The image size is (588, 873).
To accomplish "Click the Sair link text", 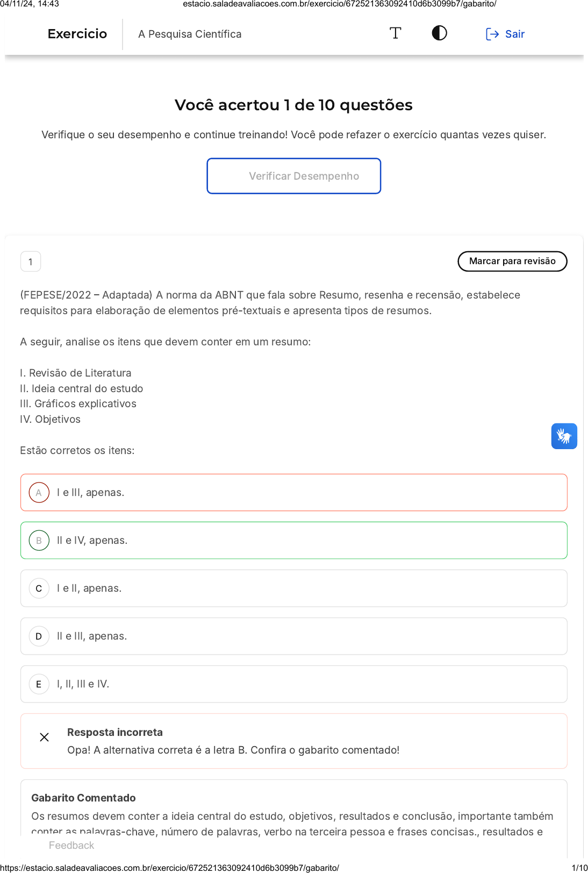I will tap(514, 34).
